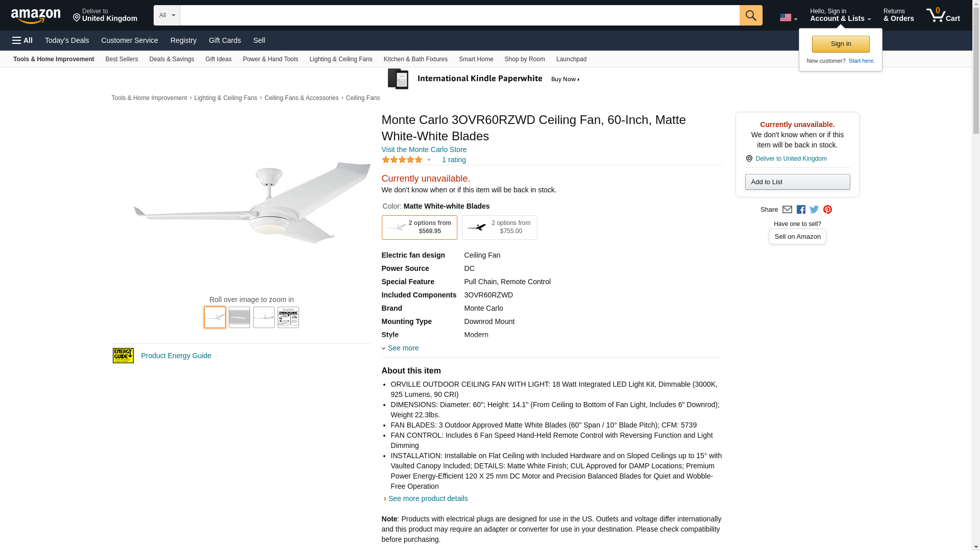Open the country flag language selector

point(788,18)
